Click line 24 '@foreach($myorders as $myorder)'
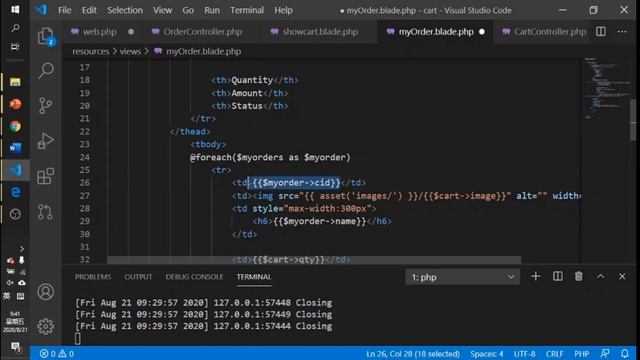640x360 pixels. point(270,157)
